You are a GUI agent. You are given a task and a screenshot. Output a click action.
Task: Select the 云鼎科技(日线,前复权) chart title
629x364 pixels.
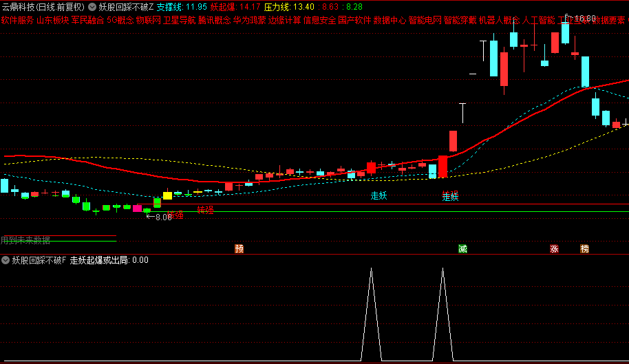(x=43, y=7)
